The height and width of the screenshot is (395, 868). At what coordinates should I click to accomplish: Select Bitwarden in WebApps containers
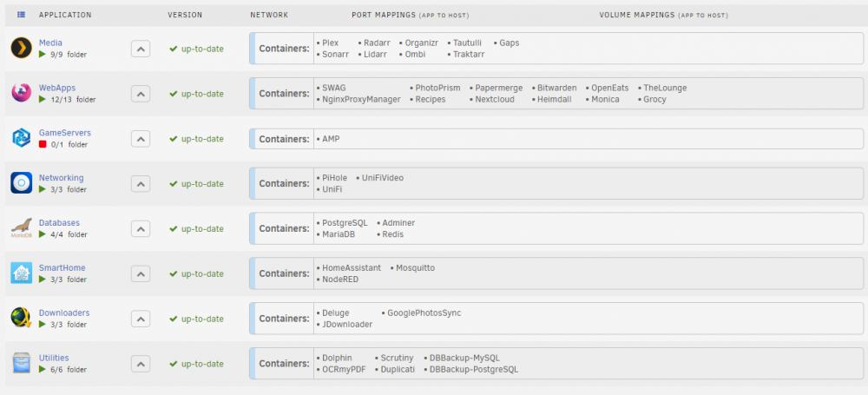pyautogui.click(x=557, y=88)
